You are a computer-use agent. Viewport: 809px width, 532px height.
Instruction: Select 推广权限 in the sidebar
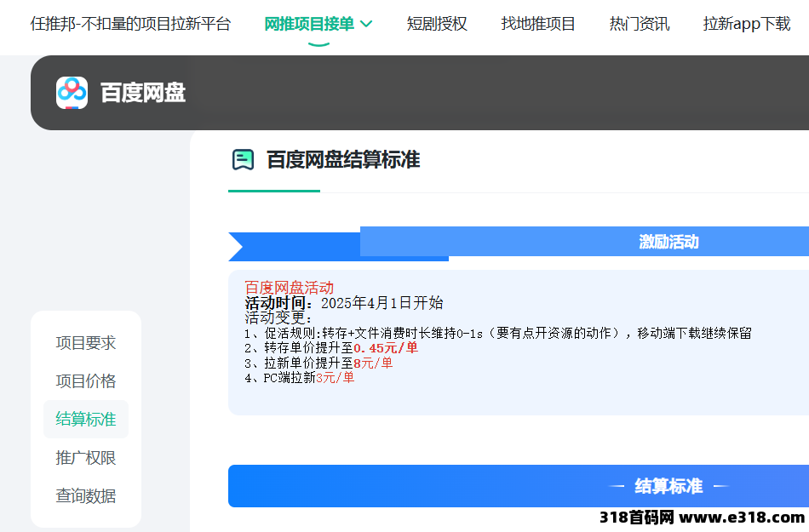(x=86, y=457)
